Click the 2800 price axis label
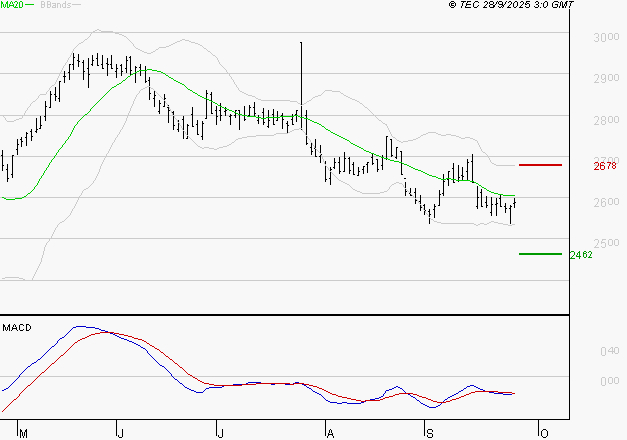627x440 pixels. (606, 120)
